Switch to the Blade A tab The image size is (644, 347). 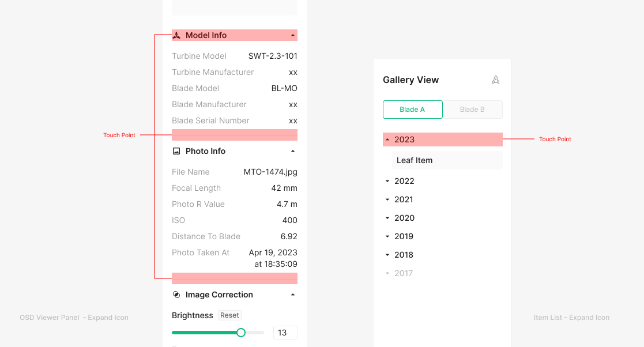[x=412, y=110]
